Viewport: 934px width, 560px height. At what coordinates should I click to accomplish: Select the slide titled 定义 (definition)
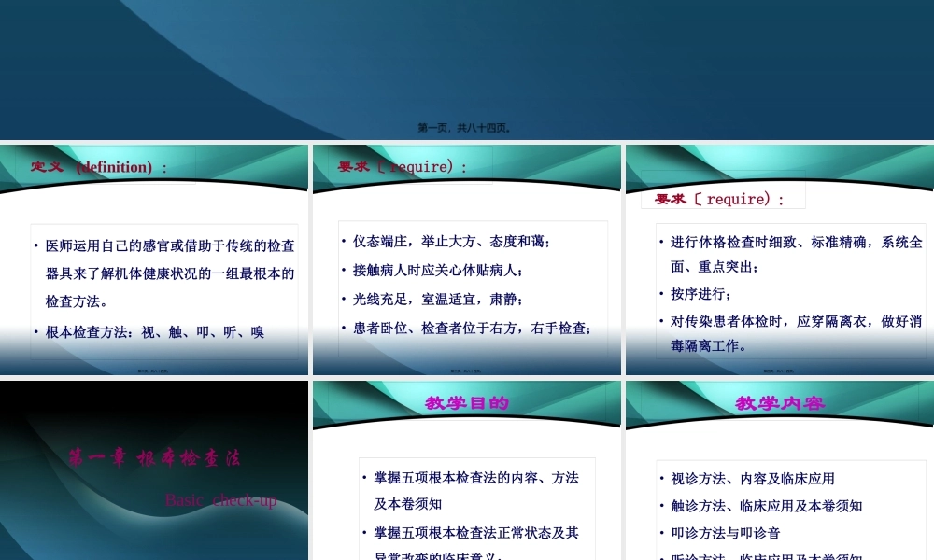[154, 259]
